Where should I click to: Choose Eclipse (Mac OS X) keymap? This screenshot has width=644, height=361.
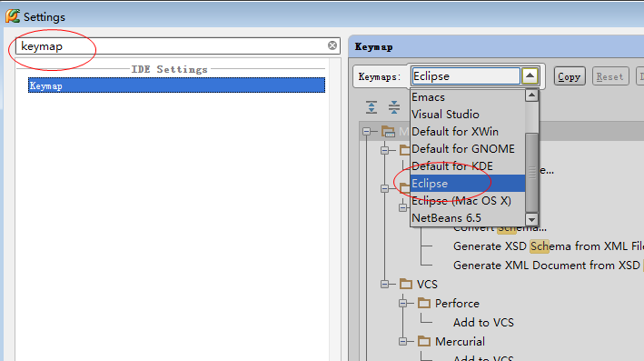[x=468, y=201]
